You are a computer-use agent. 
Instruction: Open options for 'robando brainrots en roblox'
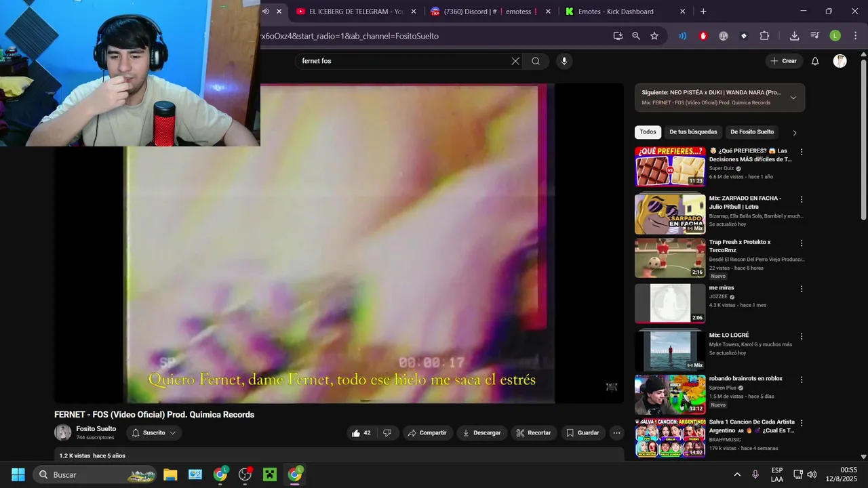click(x=802, y=380)
